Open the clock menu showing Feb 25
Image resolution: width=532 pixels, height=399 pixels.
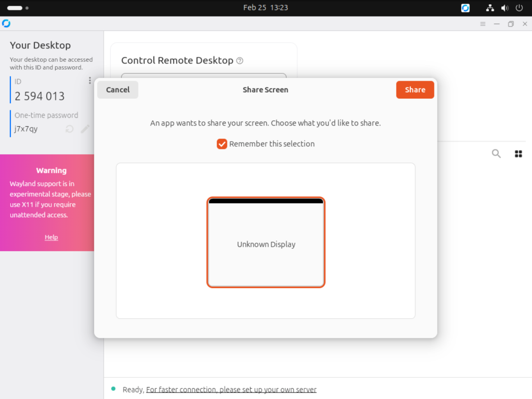click(x=266, y=8)
